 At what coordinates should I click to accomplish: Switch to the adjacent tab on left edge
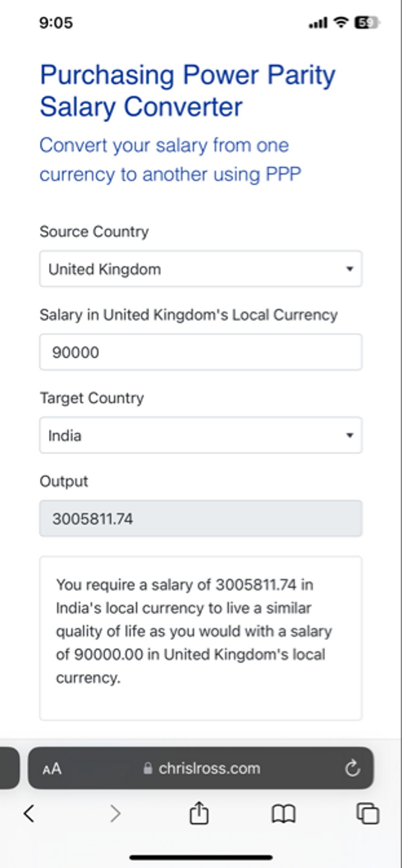point(9,768)
